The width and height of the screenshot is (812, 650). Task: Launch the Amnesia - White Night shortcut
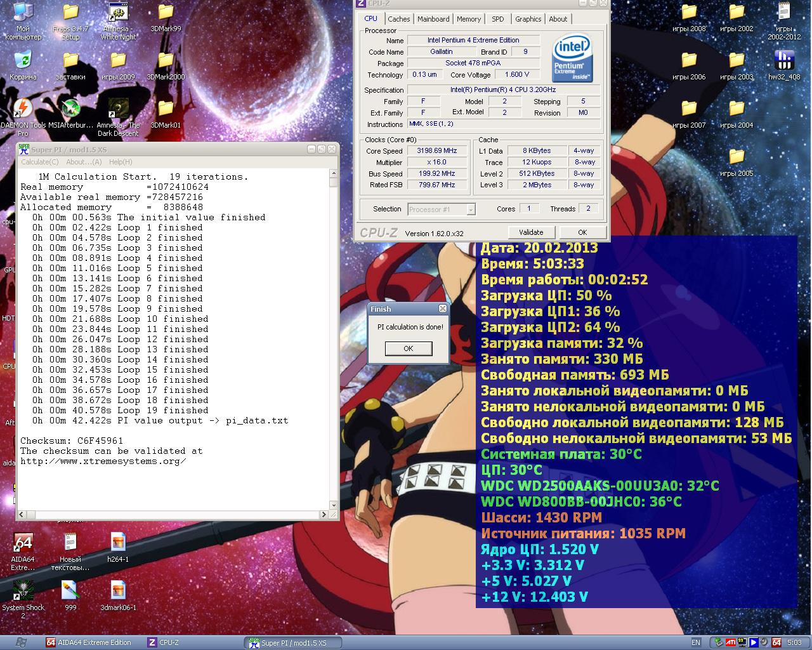pos(118,21)
